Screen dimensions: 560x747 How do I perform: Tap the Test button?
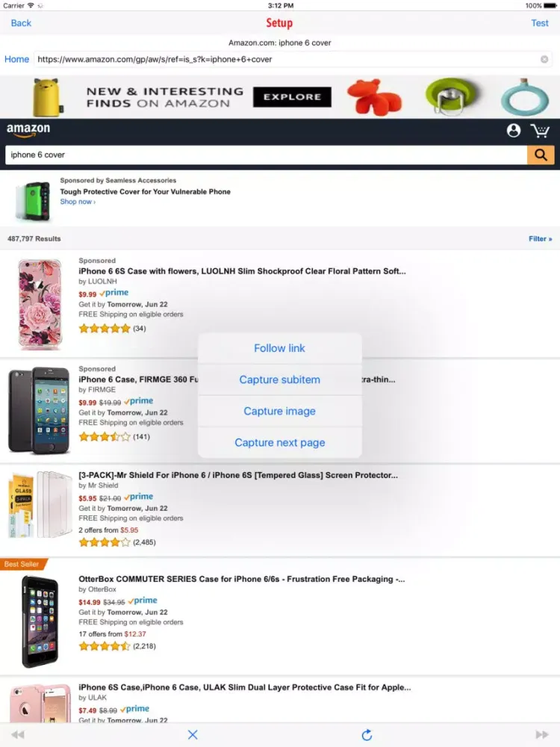(x=540, y=23)
